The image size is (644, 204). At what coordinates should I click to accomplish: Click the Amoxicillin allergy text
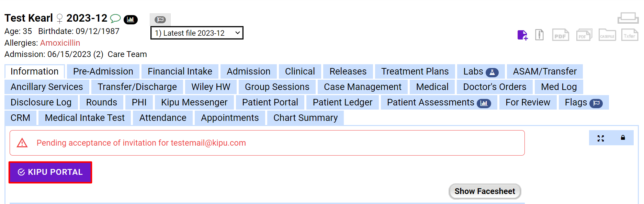[x=60, y=43]
